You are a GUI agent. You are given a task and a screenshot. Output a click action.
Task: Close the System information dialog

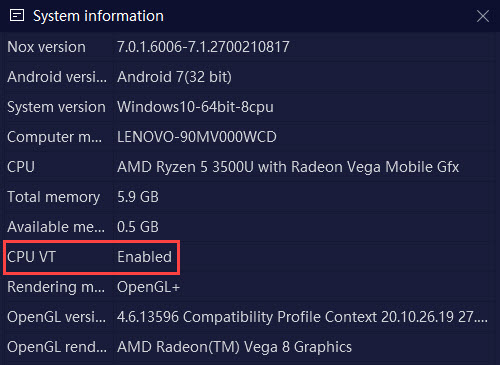[x=483, y=16]
